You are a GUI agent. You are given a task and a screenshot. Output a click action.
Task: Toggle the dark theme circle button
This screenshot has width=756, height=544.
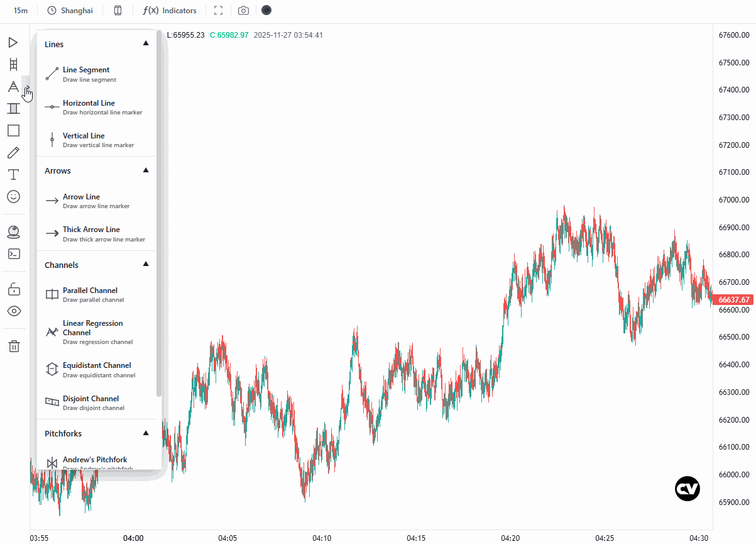click(266, 10)
